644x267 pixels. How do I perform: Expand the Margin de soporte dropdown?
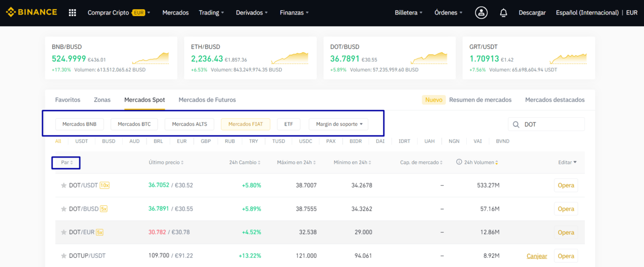(339, 124)
